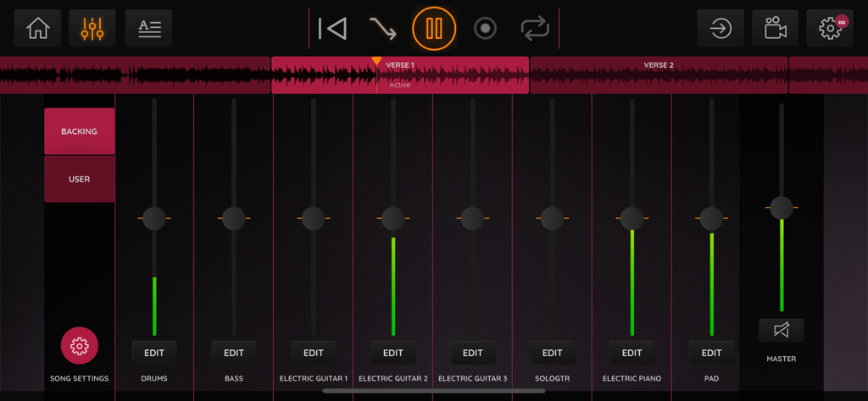
Task: Click the SoloGtr fader knob
Action: [x=552, y=218]
